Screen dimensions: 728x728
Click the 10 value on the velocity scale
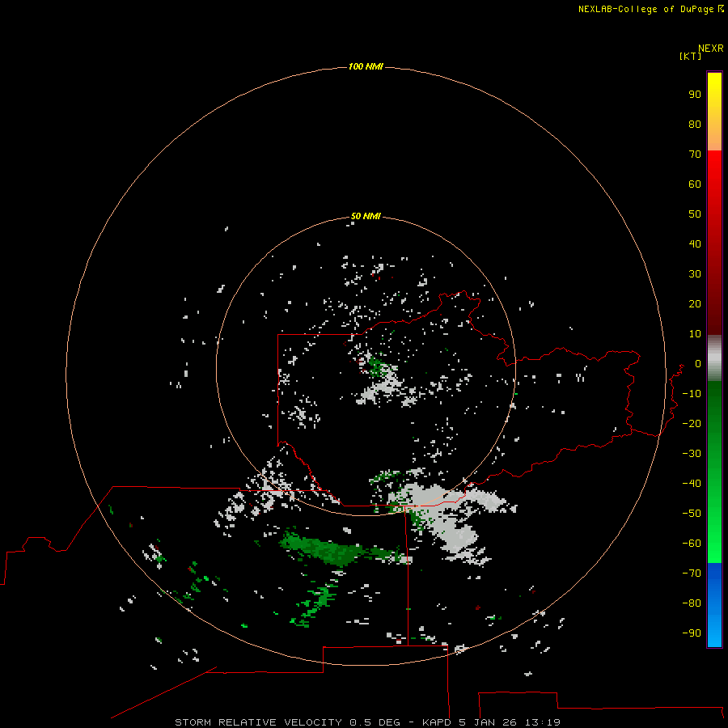coord(695,334)
